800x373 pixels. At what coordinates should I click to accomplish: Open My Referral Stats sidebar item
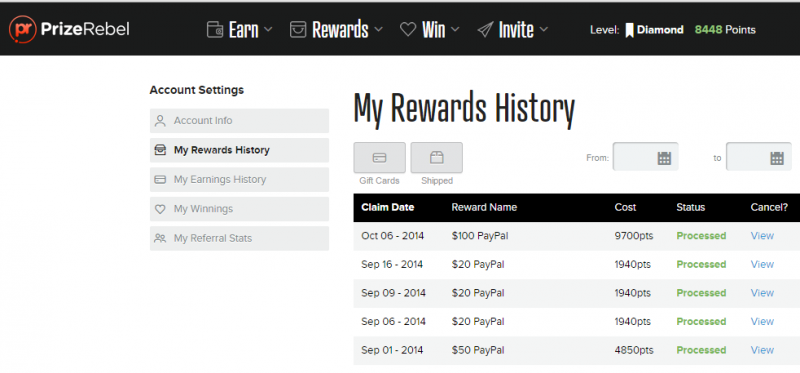click(239, 238)
